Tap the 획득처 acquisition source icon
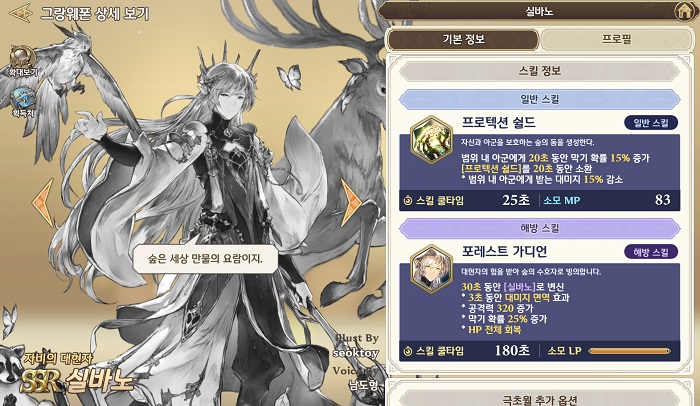This screenshot has width=700, height=406. (22, 102)
